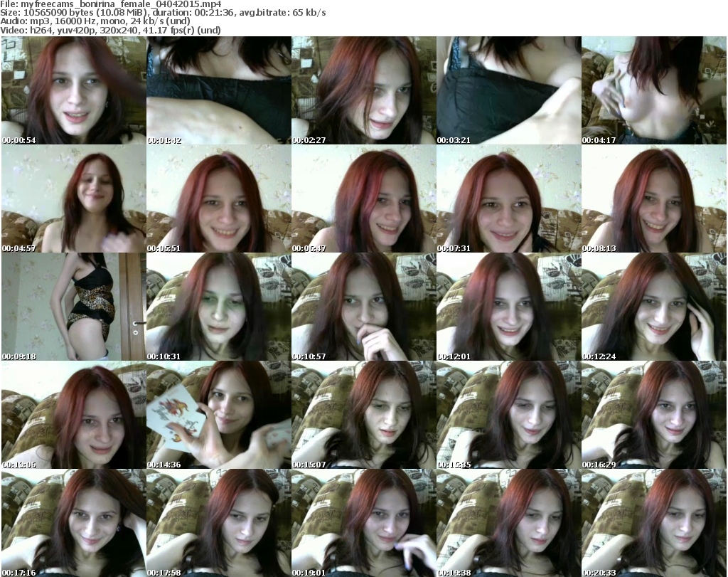Click the 00:13:06 thumbnail
This screenshot has width=728, height=577.
coord(74,415)
